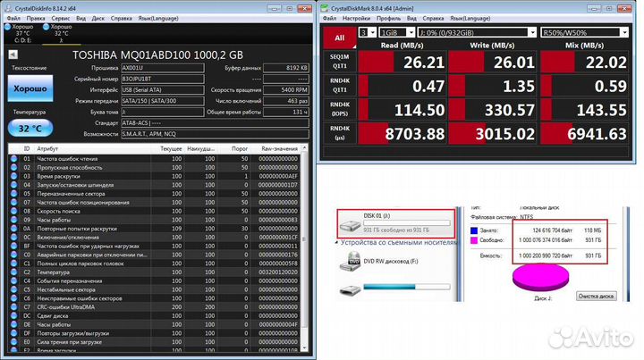Screen dimensions: 644x360
Task: Start the RND4K Q1T1 test
Action: 339,85
